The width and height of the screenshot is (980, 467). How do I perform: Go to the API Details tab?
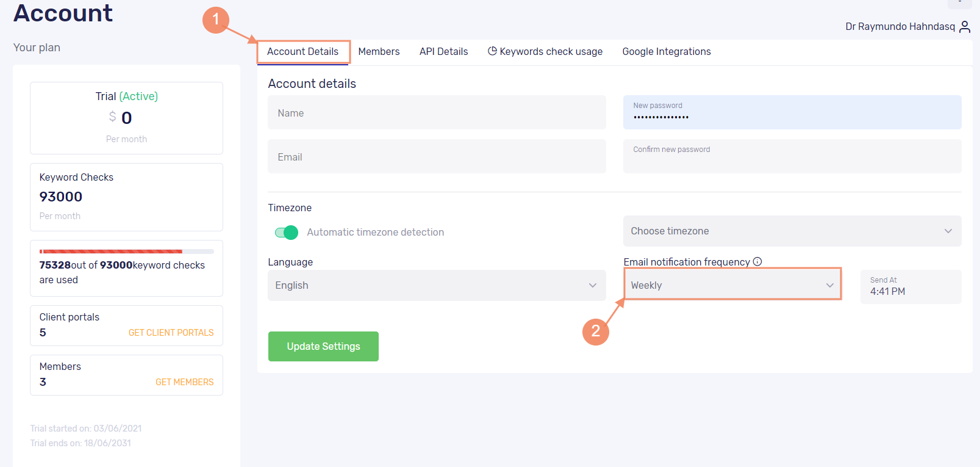(x=443, y=52)
